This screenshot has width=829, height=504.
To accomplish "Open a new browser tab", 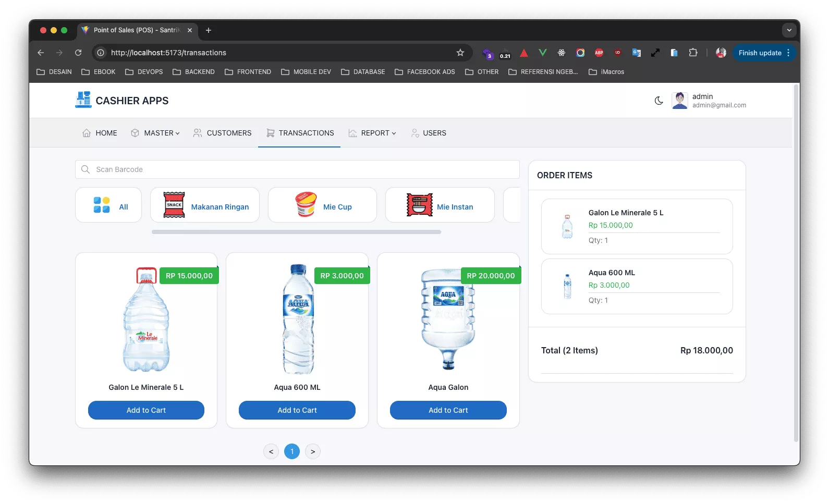I will click(209, 30).
